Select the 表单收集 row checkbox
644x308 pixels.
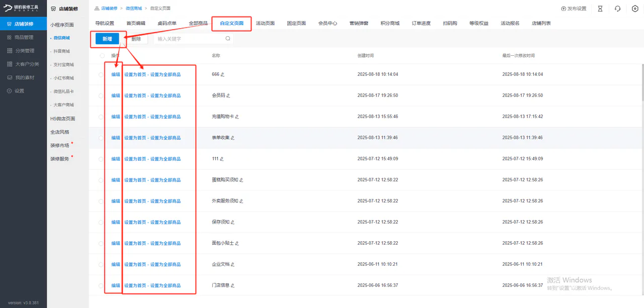point(102,138)
